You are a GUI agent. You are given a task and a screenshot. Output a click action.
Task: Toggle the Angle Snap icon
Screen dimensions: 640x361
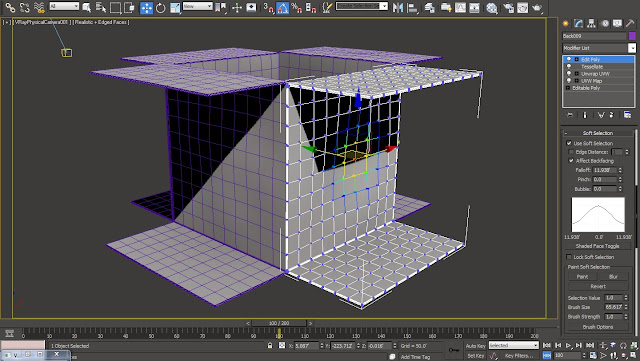pos(282,7)
